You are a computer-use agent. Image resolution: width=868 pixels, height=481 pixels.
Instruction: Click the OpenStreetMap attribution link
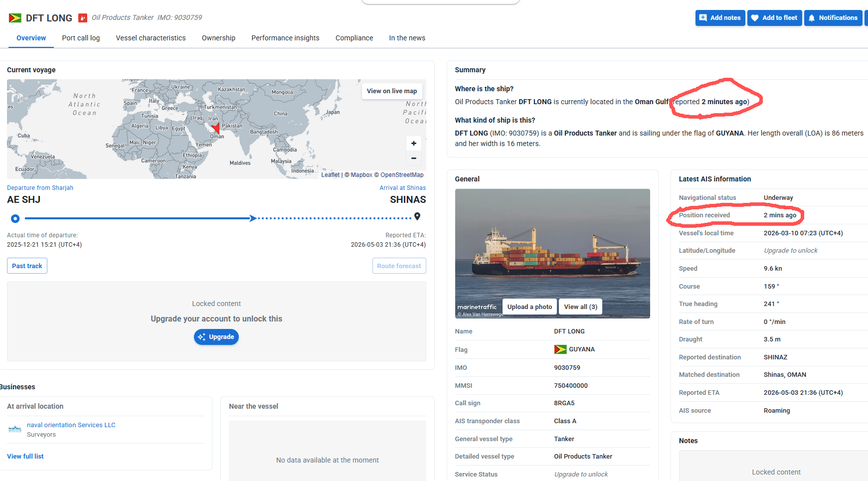coord(402,175)
